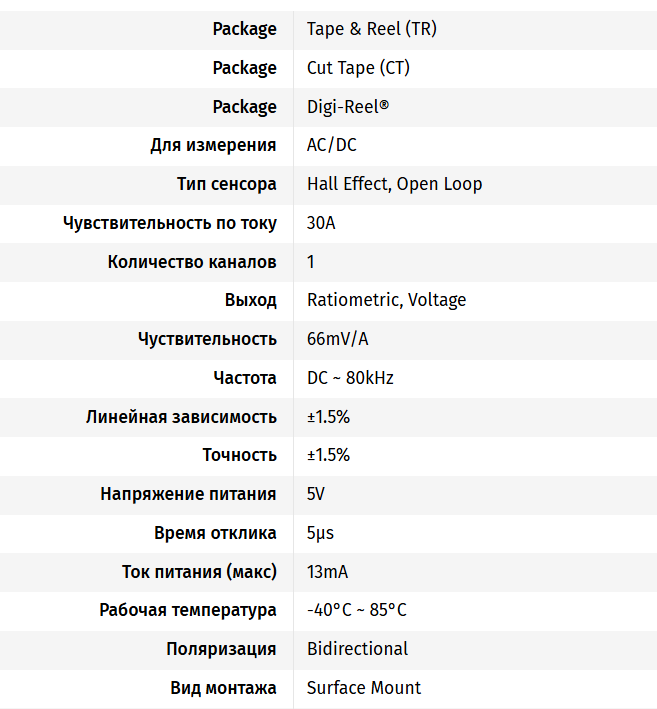Click the 'Линейная зависимость' label
657x709 pixels.
click(x=181, y=417)
